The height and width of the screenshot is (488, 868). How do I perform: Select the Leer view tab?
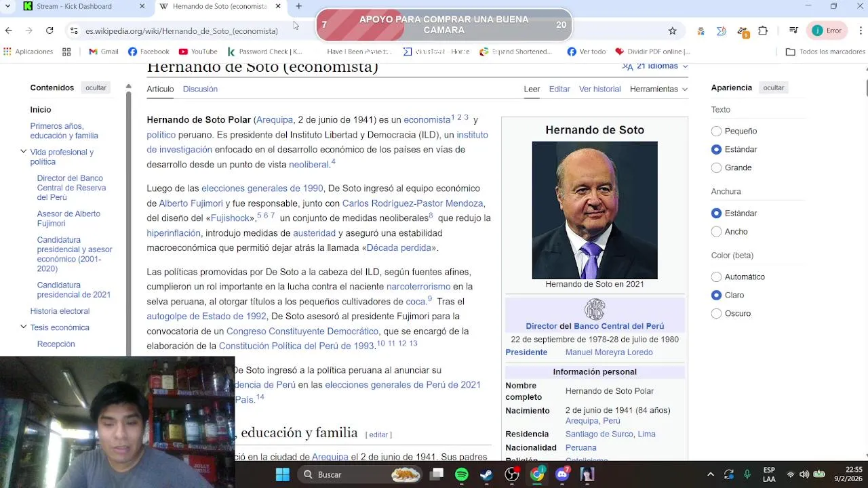point(532,89)
